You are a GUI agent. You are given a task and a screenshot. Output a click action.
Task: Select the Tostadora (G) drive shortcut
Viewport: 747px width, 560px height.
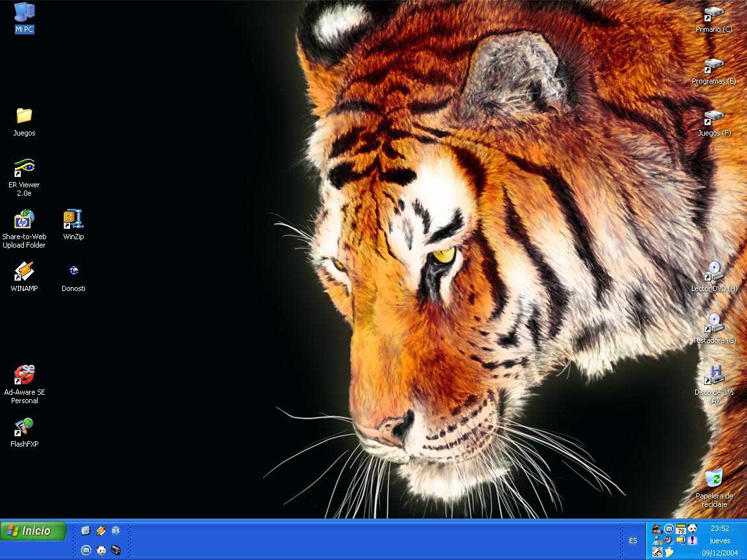click(x=714, y=323)
